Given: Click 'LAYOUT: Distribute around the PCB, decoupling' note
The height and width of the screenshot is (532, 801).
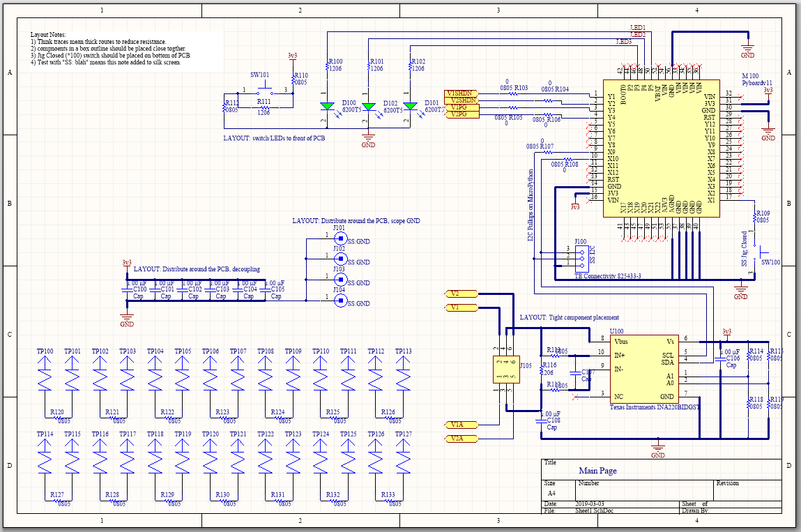Looking at the screenshot, I should [x=197, y=269].
